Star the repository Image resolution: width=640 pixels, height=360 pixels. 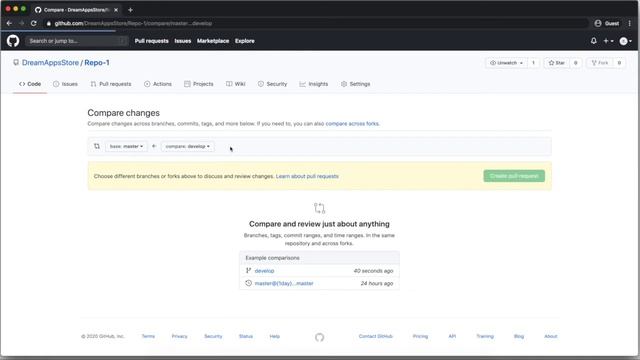[x=556, y=63]
